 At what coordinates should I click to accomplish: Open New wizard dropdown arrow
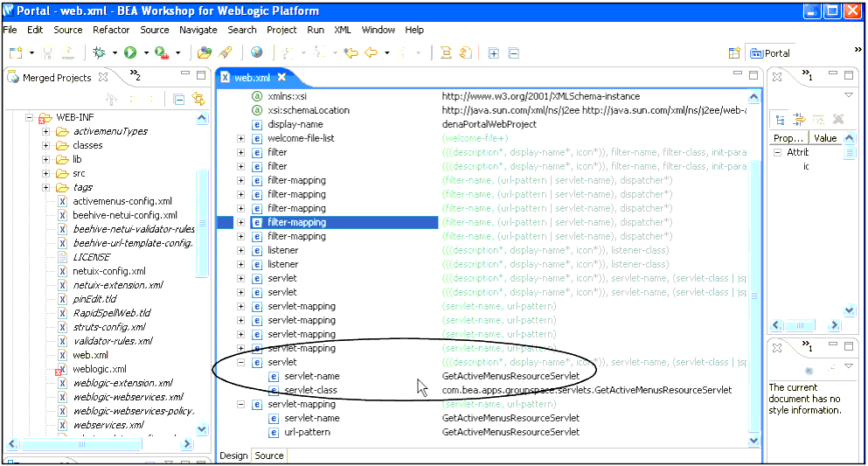click(x=31, y=53)
